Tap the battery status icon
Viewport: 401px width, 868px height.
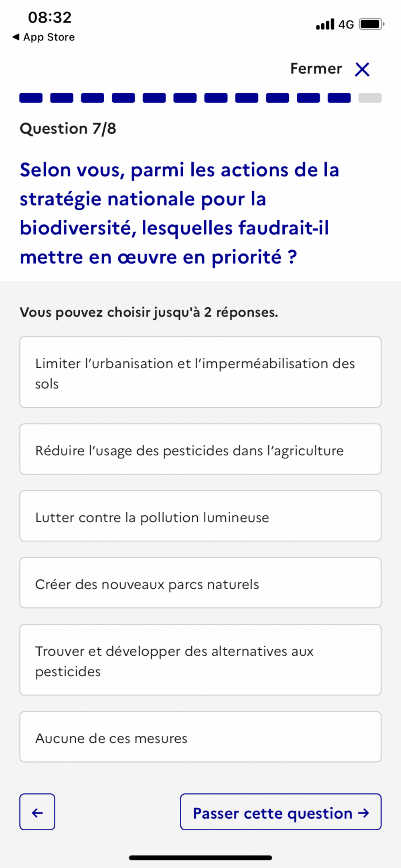pos(371,24)
